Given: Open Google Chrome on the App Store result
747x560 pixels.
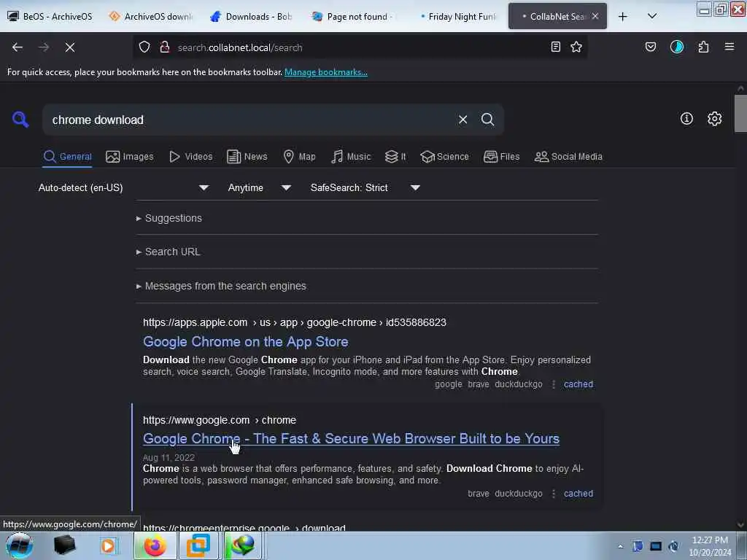Looking at the screenshot, I should [x=245, y=342].
